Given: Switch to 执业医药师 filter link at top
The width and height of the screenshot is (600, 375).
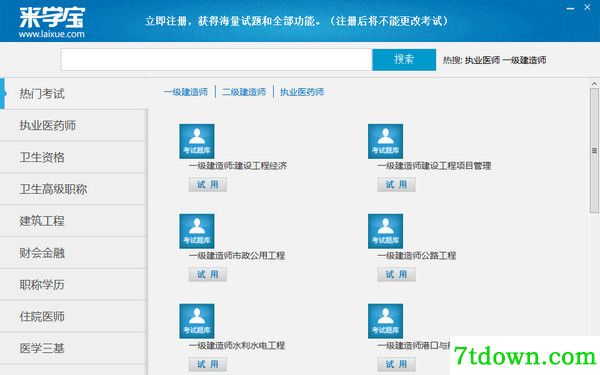Looking at the screenshot, I should tap(302, 92).
